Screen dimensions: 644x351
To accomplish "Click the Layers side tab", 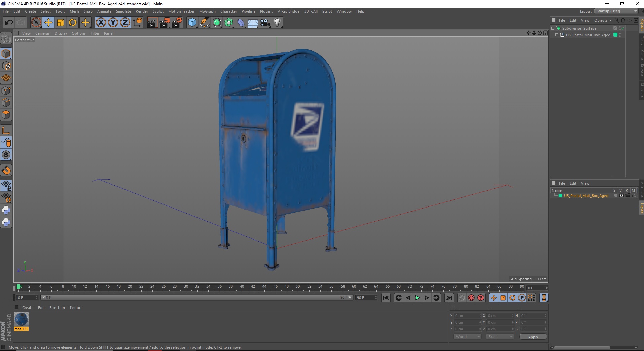I will coord(642,208).
